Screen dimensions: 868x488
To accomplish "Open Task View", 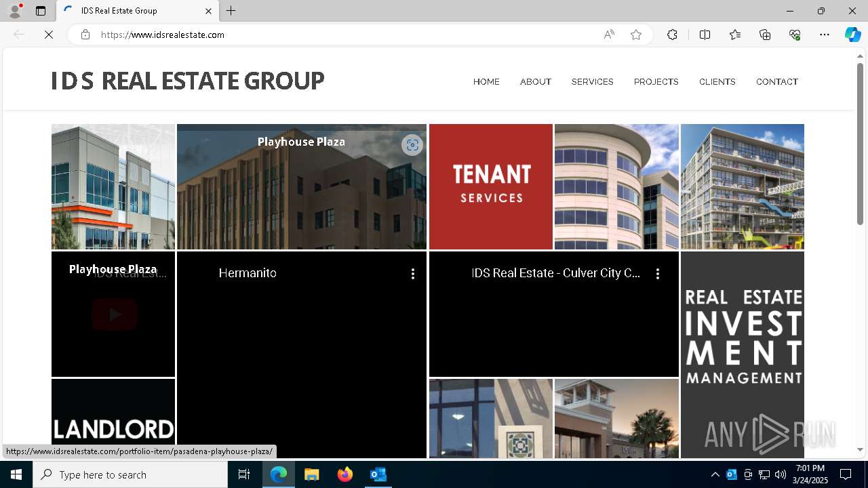I will point(244,474).
